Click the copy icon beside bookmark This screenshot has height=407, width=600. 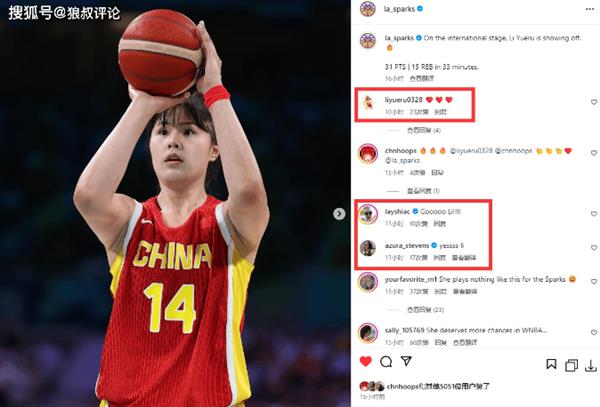tap(571, 365)
